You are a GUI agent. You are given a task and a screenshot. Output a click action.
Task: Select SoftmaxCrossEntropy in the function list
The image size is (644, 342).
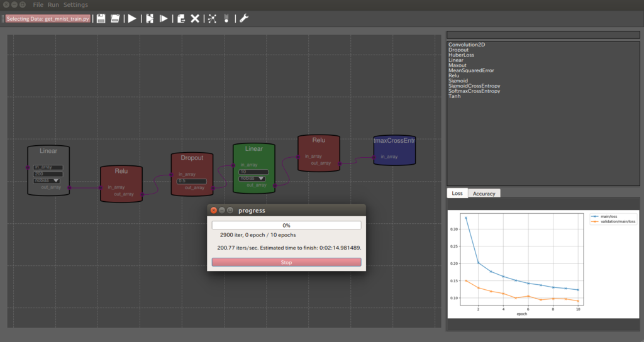tap(474, 91)
